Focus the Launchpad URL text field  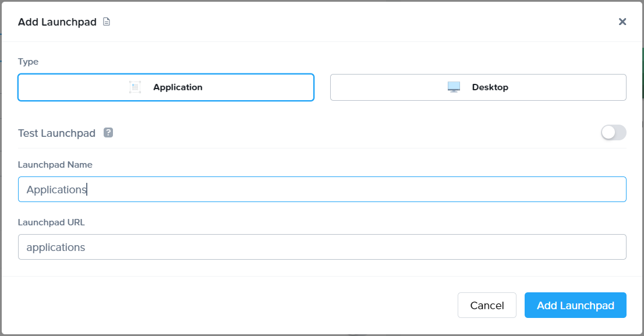[x=322, y=246]
